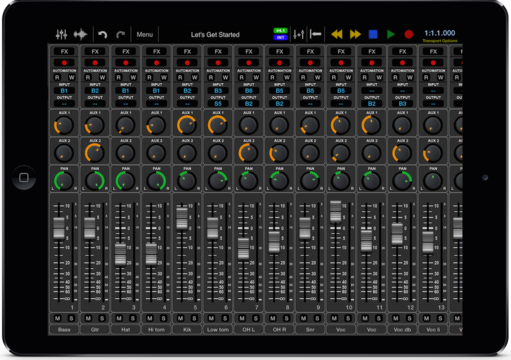Image resolution: width=511 pixels, height=360 pixels.
Task: Click the pan knob on Bass channel
Action: coord(64,181)
